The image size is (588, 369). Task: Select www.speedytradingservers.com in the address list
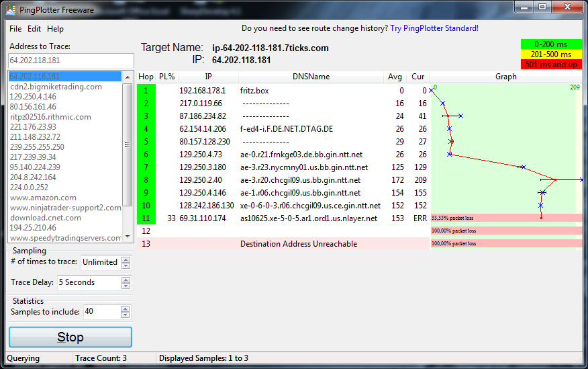point(65,238)
